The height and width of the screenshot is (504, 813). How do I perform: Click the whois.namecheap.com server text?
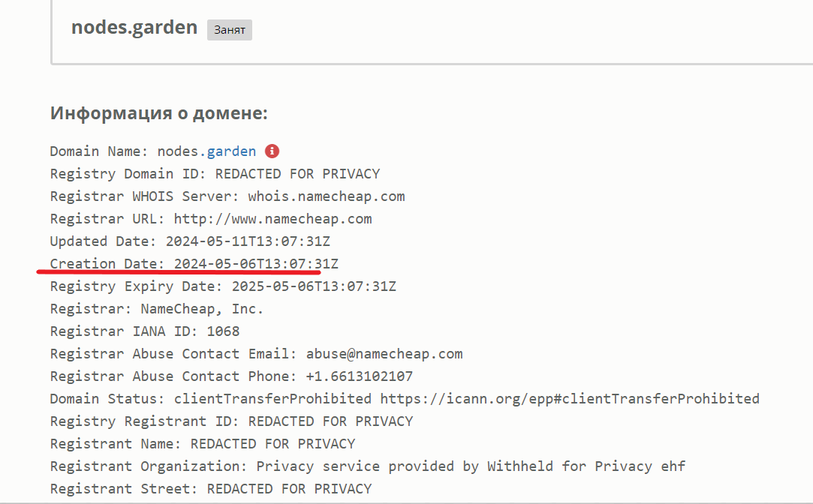tap(327, 196)
